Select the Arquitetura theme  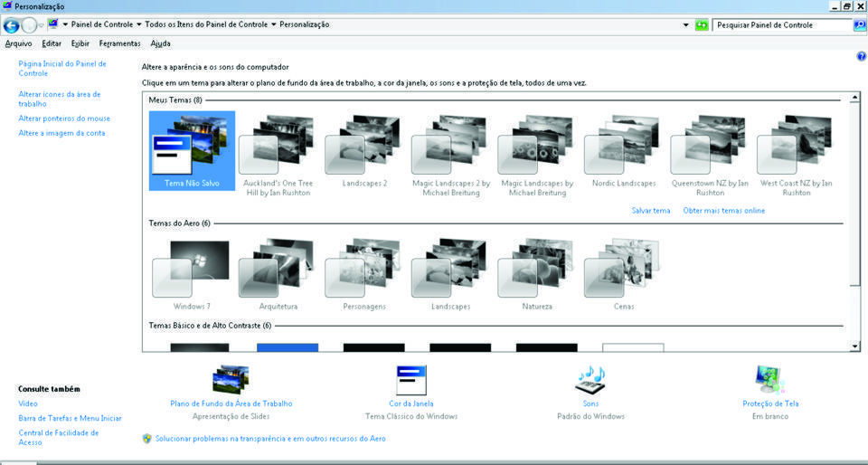coord(278,275)
